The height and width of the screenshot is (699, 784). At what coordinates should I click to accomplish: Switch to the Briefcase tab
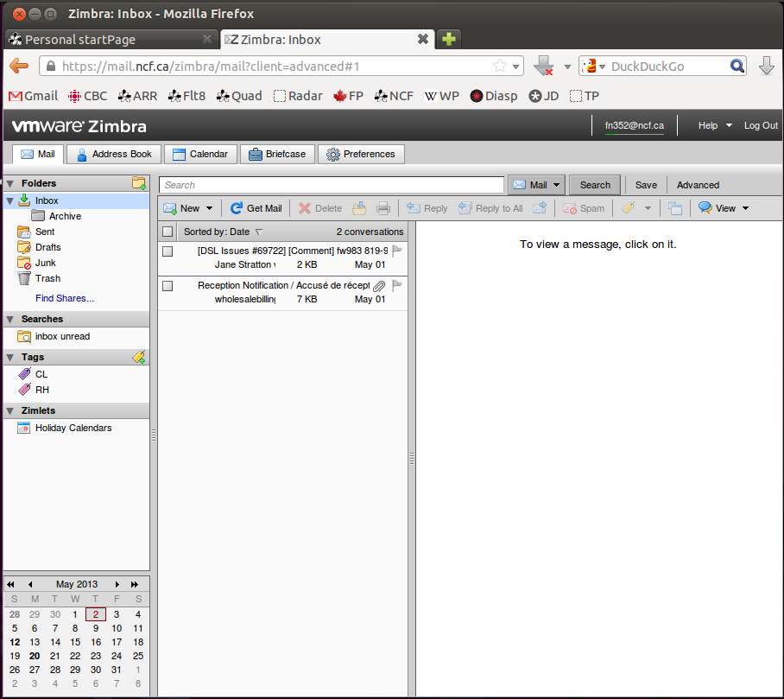click(277, 154)
